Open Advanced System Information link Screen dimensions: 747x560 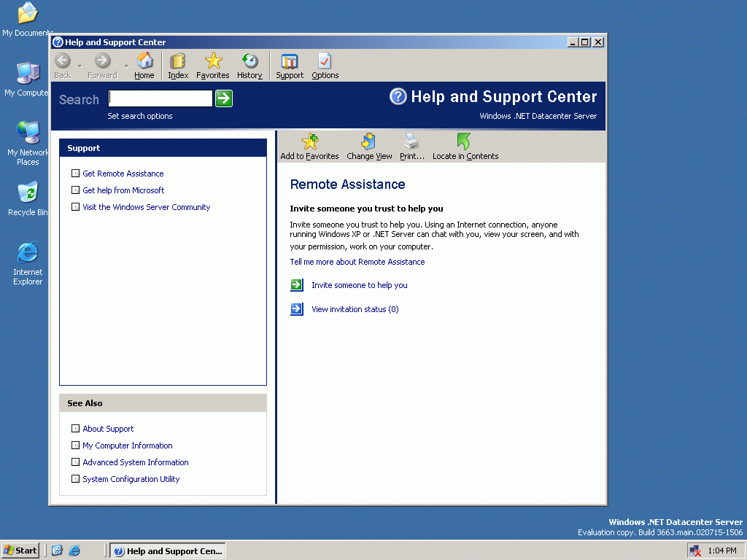click(x=135, y=462)
